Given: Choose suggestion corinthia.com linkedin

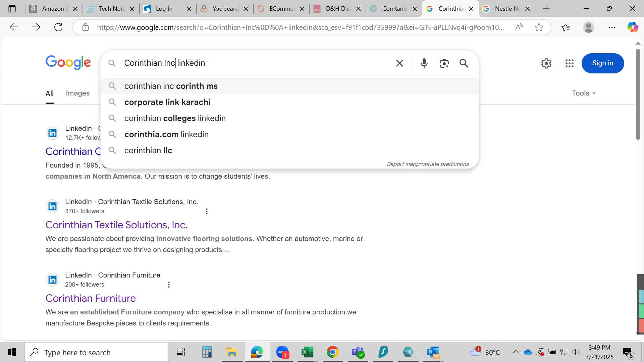Looking at the screenshot, I should click(290, 134).
